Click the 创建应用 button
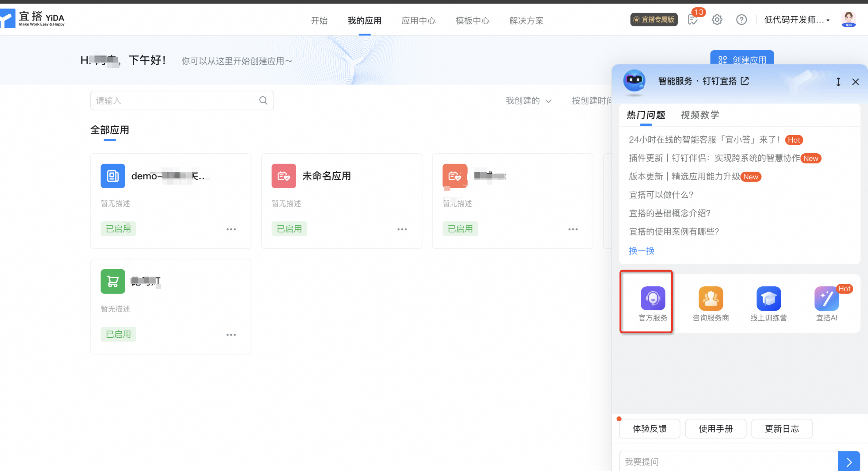This screenshot has width=868, height=471. tap(742, 58)
